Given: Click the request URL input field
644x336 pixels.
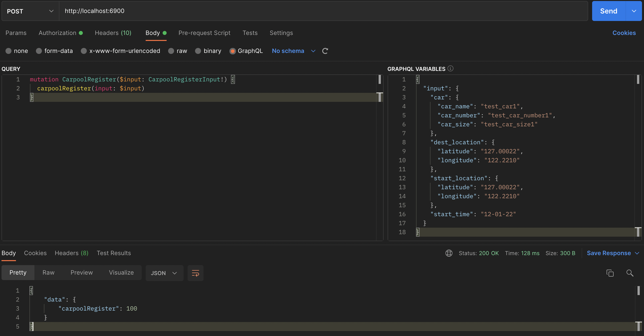Looking at the screenshot, I should coord(322,11).
